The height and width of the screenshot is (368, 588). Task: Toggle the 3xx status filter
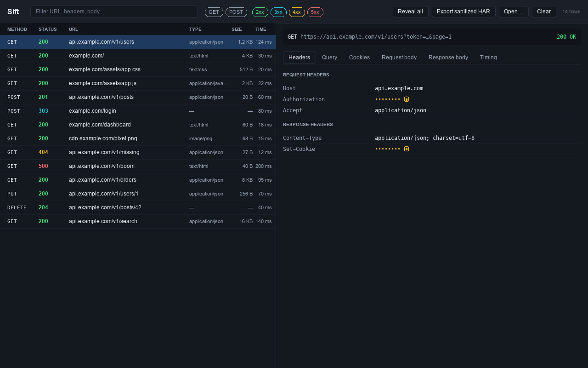pyautogui.click(x=278, y=12)
